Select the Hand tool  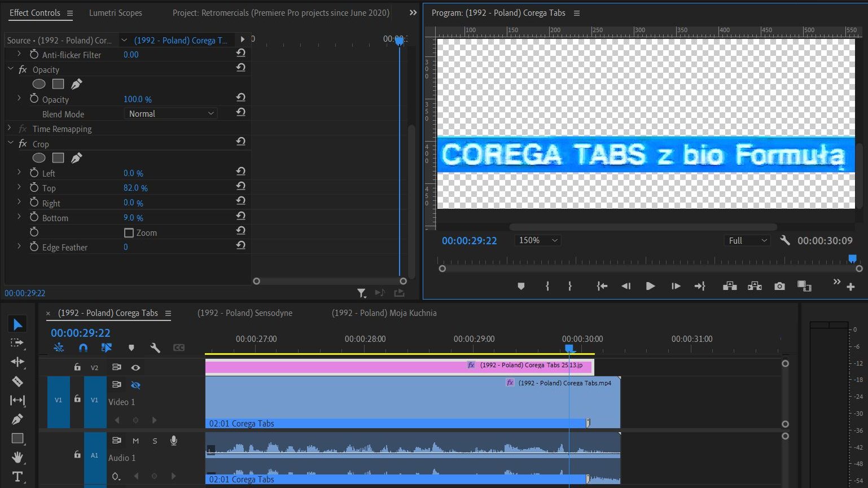click(17, 457)
